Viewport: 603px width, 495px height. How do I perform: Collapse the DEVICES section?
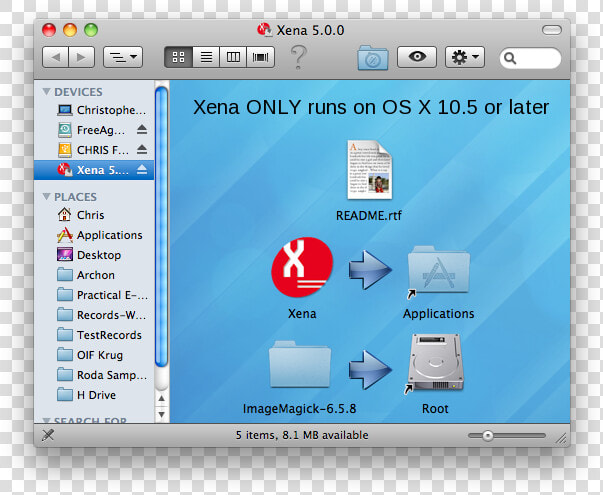pos(47,92)
